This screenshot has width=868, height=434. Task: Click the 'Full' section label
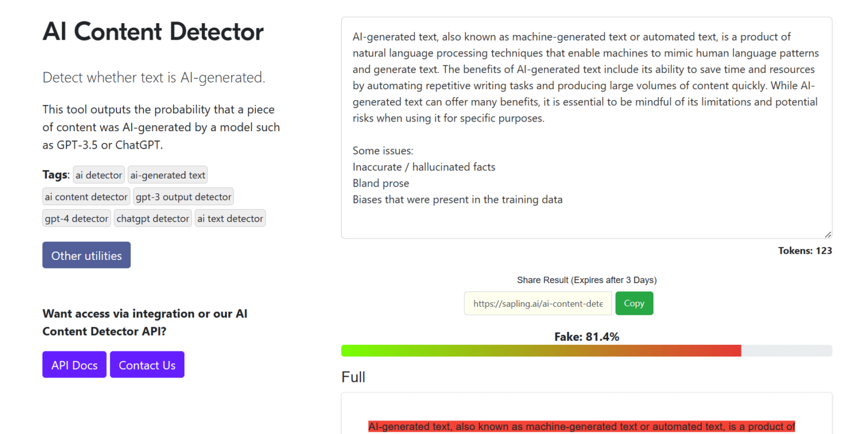[x=353, y=377]
